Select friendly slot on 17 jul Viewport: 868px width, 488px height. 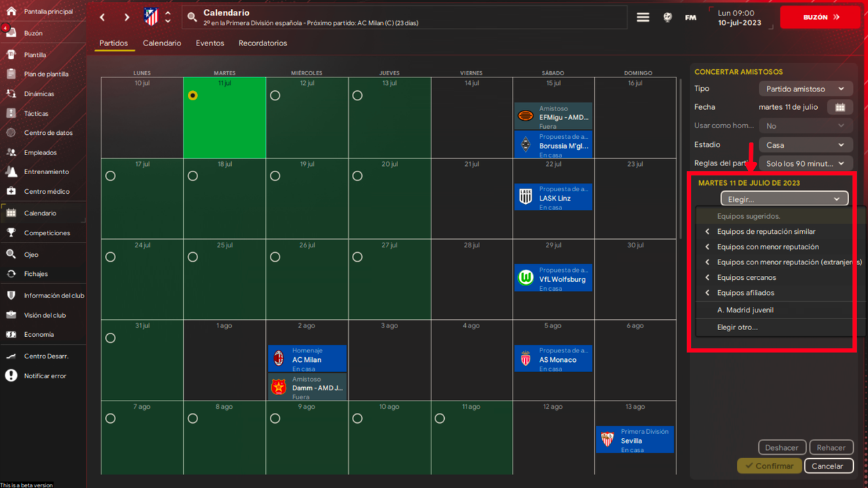[x=111, y=176]
